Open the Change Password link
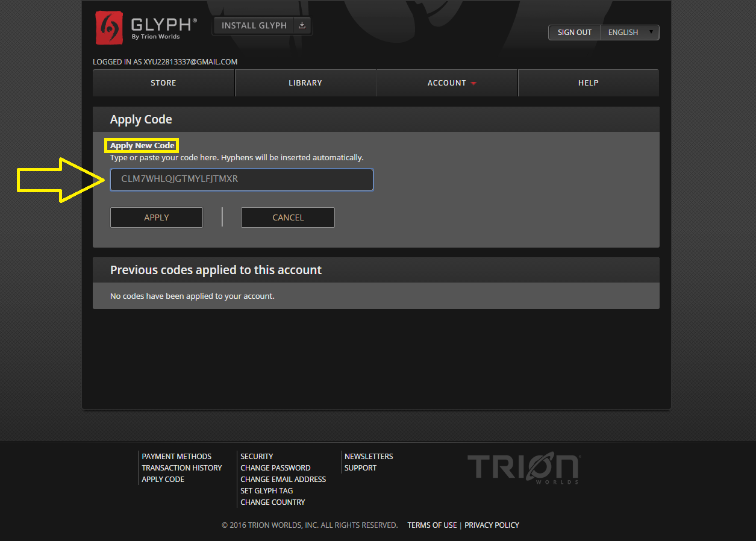Image resolution: width=756 pixels, height=541 pixels. pos(275,468)
